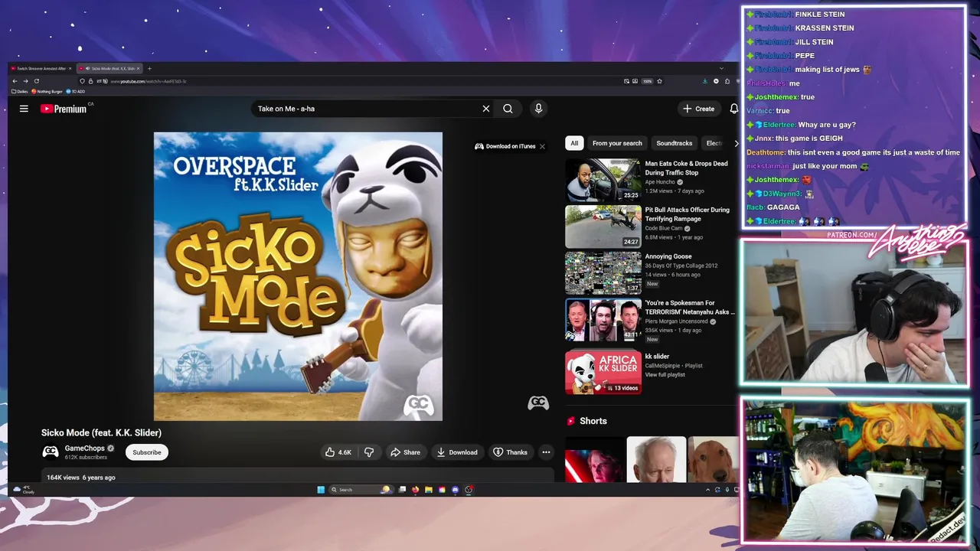The height and width of the screenshot is (551, 980).
Task: Dislike the video with thumbs down
Action: tap(369, 452)
